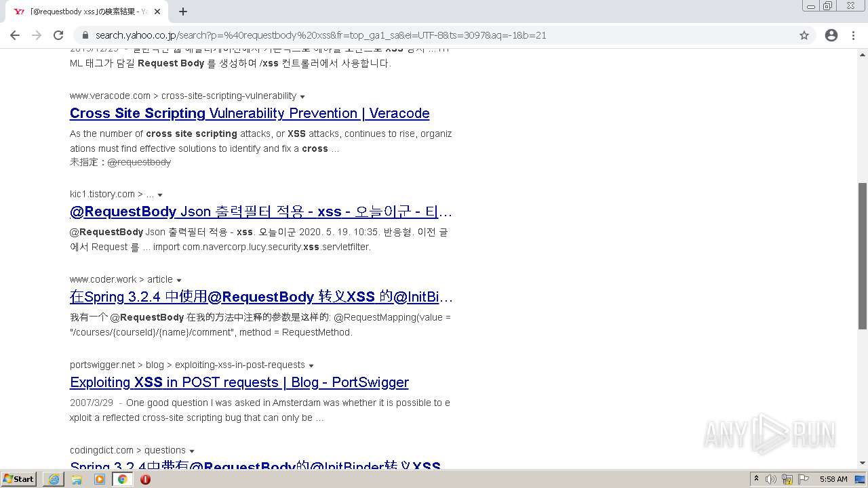Open the volume control tray icon
The image size is (868, 488).
pos(771,479)
